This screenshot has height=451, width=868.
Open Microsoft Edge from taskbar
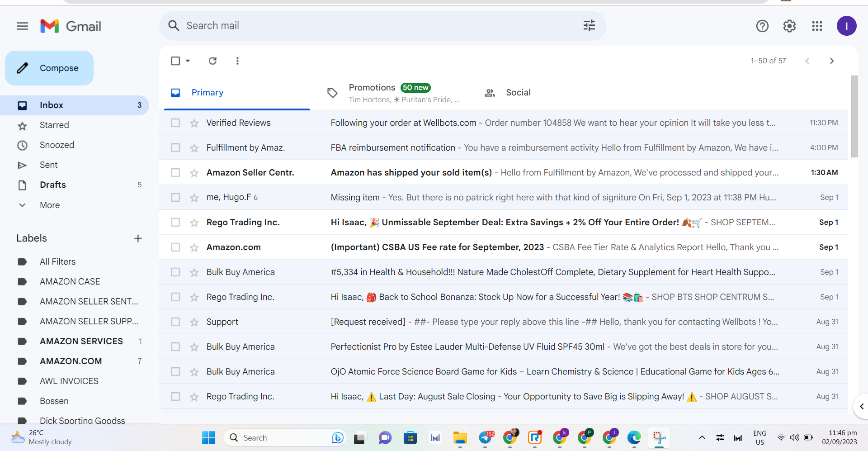pyautogui.click(x=634, y=437)
